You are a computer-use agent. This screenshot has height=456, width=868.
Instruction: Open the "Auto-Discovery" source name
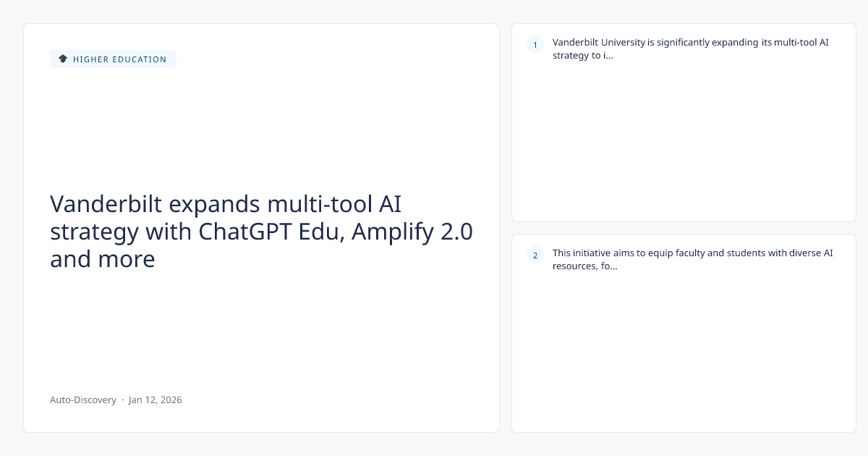[82, 400]
